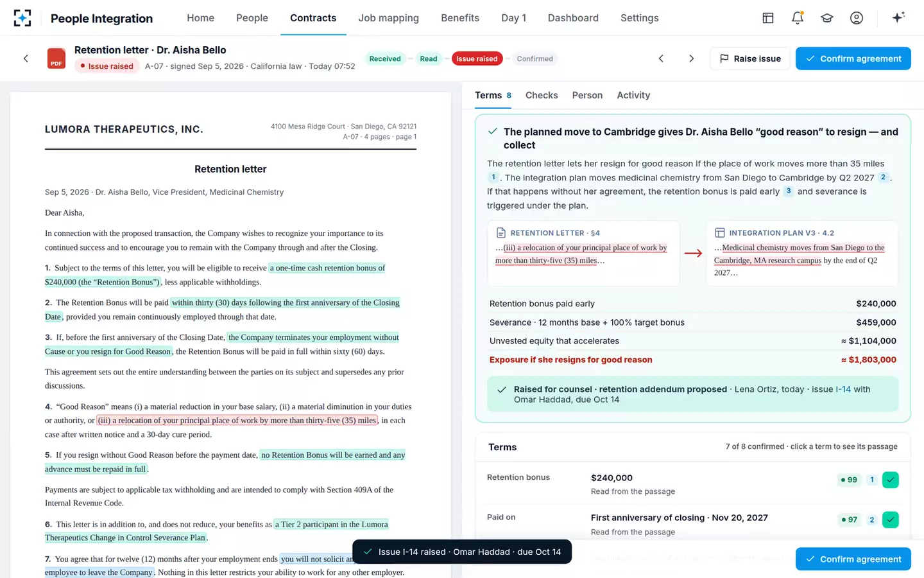Go to the Home navigation item

coord(200,18)
